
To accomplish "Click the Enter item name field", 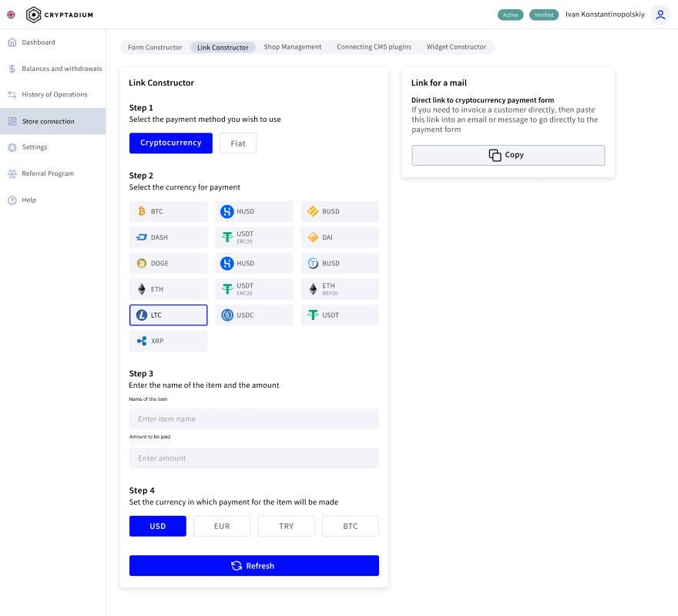I will (253, 419).
